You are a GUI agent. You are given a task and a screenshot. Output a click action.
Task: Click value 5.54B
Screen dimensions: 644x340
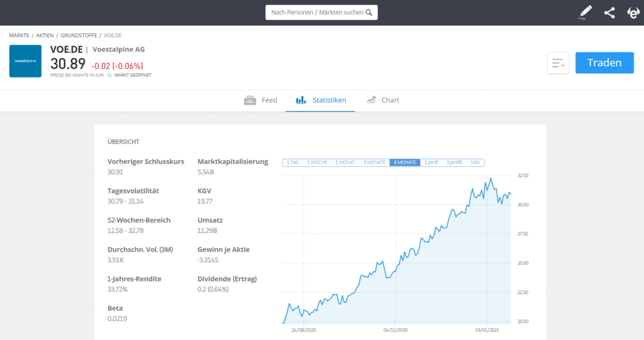[206, 172]
